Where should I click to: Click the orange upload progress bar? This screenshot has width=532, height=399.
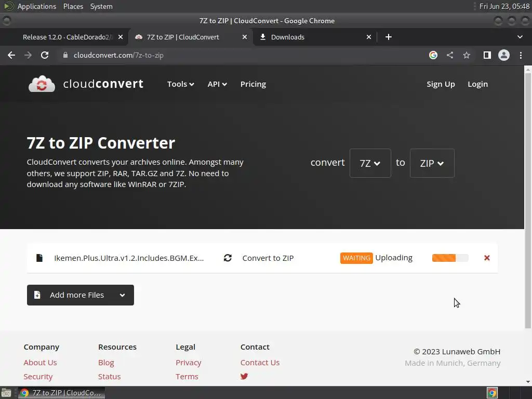(450, 258)
